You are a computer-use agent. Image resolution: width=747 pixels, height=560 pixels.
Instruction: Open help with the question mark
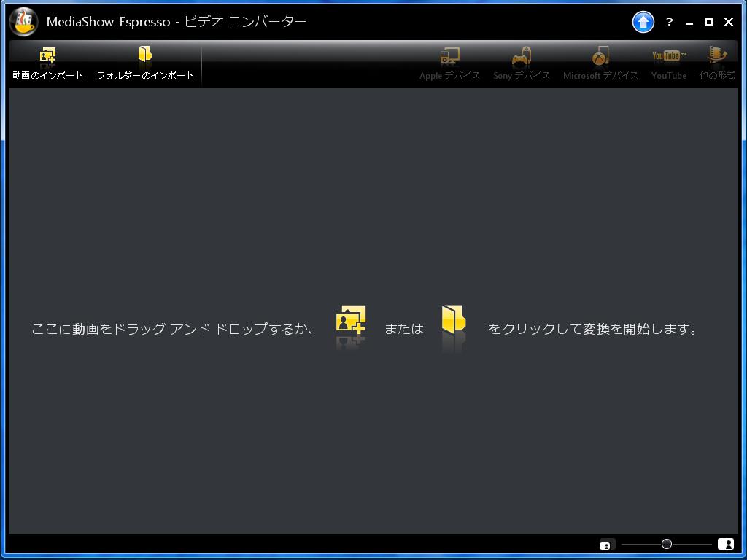[x=670, y=22]
